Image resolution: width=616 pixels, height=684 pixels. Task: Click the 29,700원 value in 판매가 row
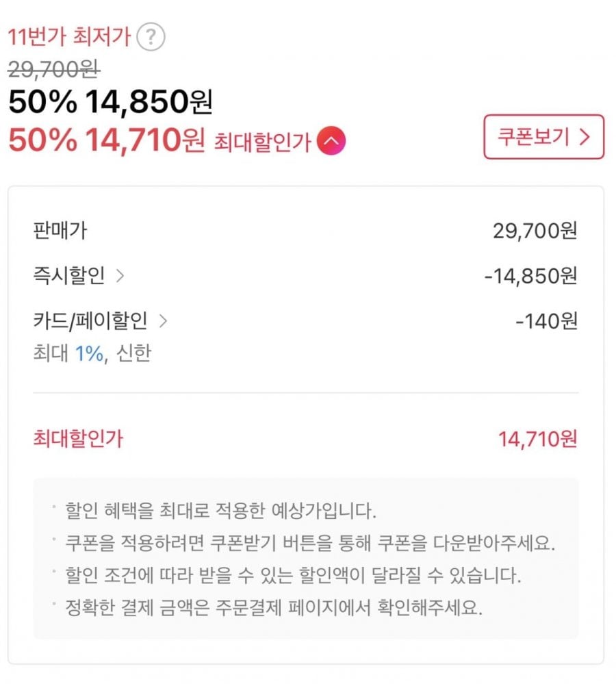click(535, 231)
